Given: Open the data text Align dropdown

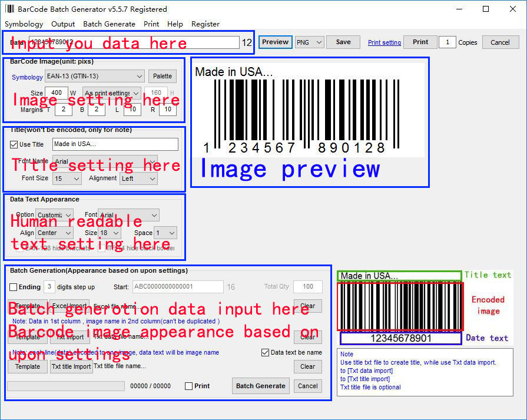Looking at the screenshot, I should coord(54,233).
